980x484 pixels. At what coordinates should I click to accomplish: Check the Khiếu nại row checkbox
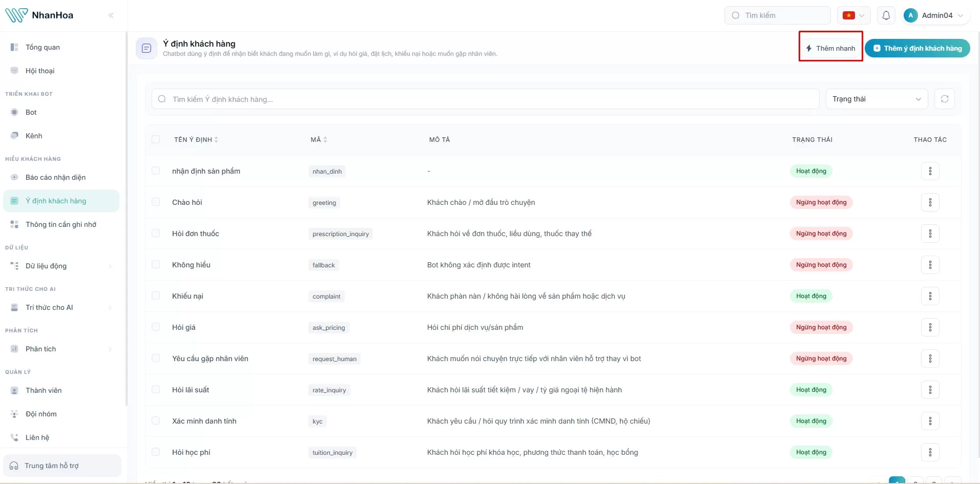(x=156, y=296)
